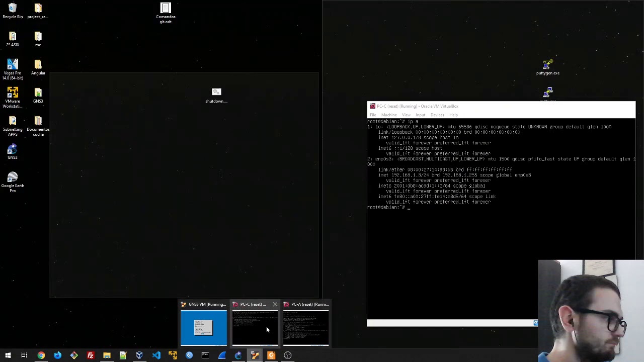644x362 pixels.
Task: Click the Windows Start button
Action: click(x=8, y=355)
